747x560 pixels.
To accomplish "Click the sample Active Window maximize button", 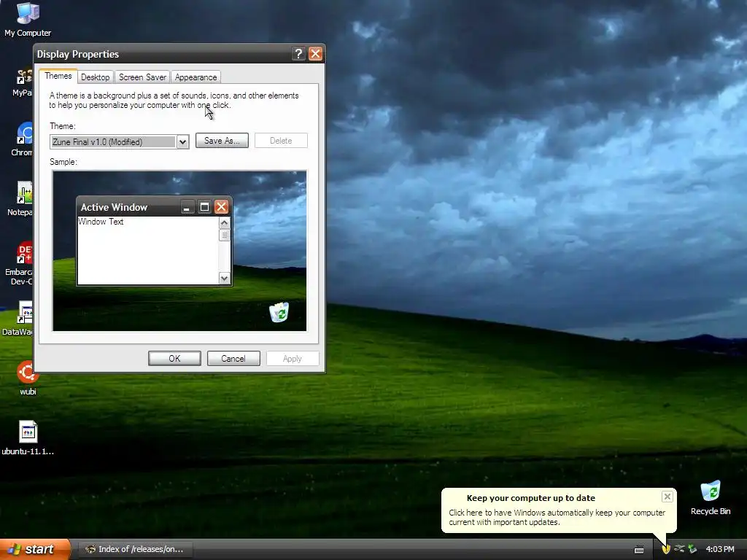I will click(x=204, y=207).
